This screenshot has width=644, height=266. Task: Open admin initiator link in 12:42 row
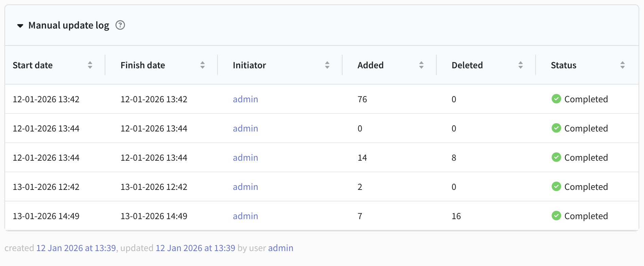pos(245,187)
